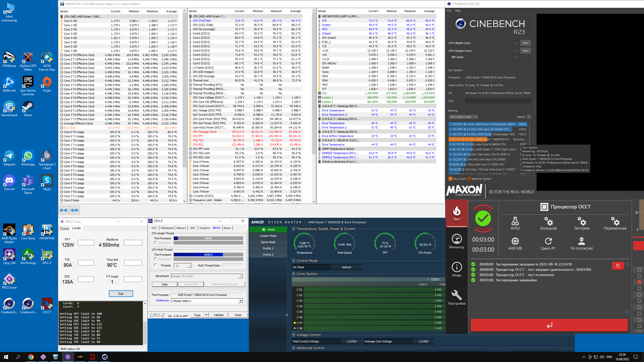Viewport: 644px width, 362px height.
Task: Open the CPU (Multi Core) ranking dropdown
Action: 463,117
